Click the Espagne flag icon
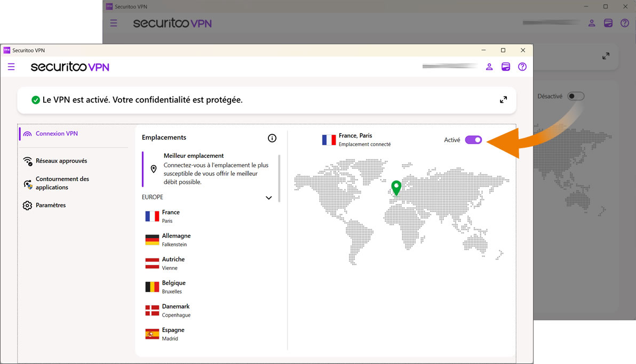 pos(152,334)
